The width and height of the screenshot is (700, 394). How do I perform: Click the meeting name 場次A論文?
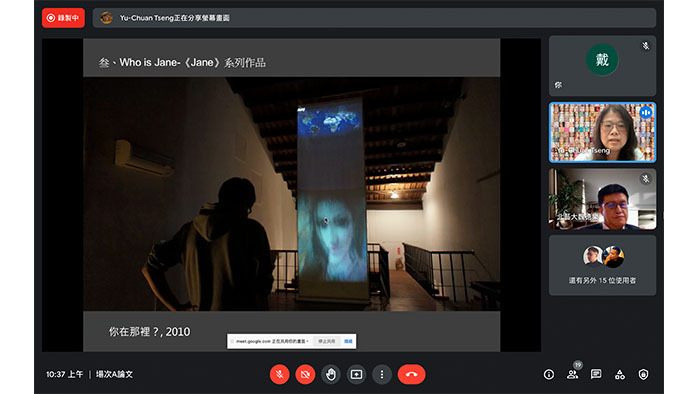[114, 374]
